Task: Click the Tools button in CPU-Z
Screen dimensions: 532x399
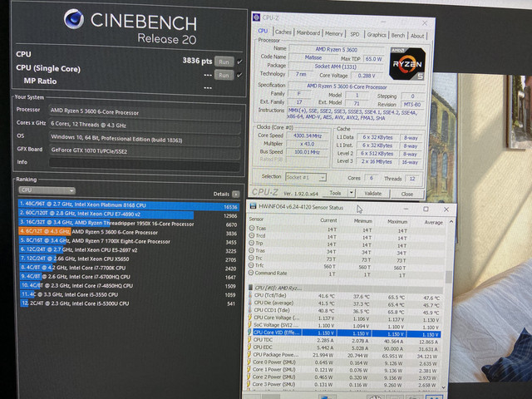Action: [x=335, y=193]
